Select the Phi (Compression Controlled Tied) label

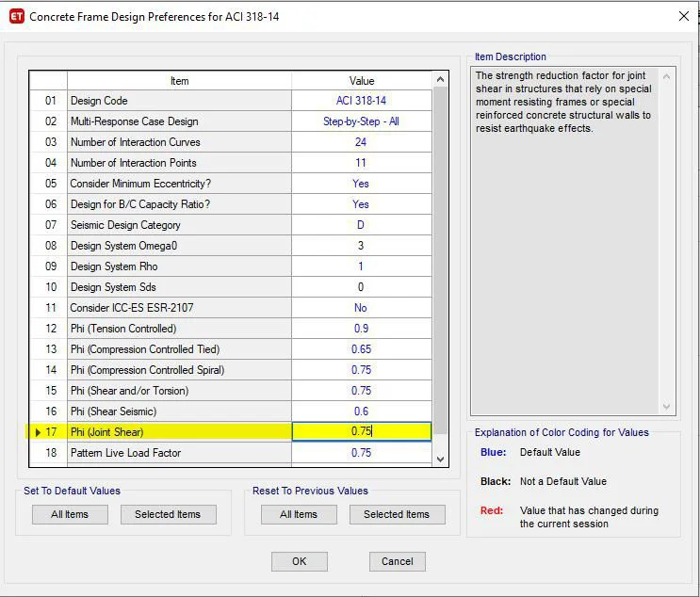tap(145, 349)
